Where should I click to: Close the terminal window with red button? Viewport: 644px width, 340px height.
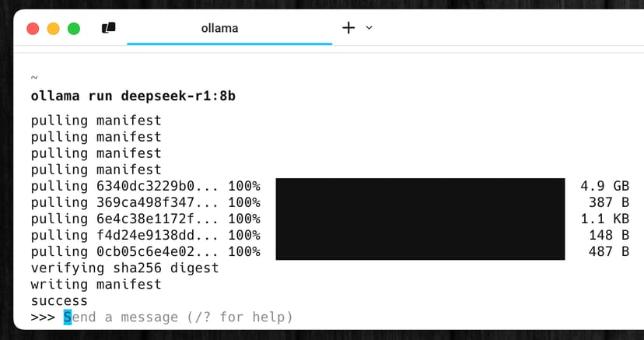33,29
